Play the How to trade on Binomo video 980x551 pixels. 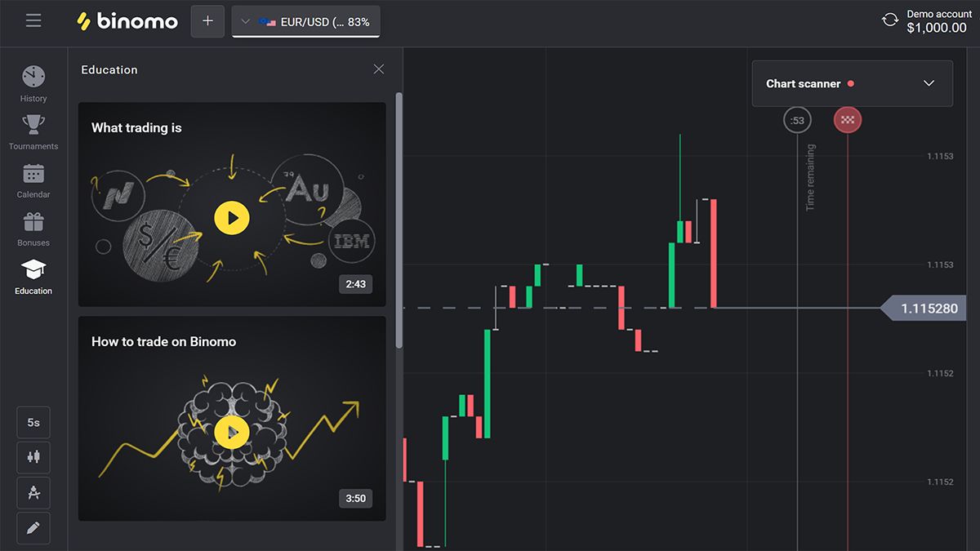click(x=232, y=432)
